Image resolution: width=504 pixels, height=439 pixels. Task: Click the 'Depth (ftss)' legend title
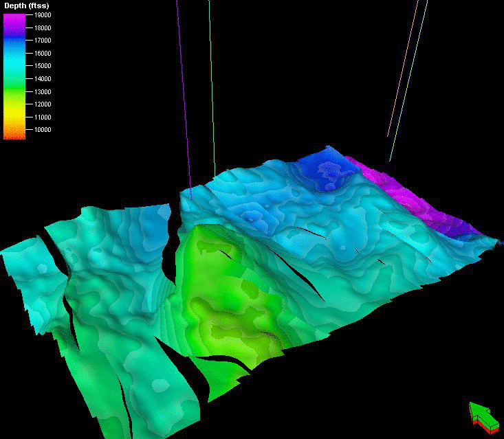coord(26,6)
